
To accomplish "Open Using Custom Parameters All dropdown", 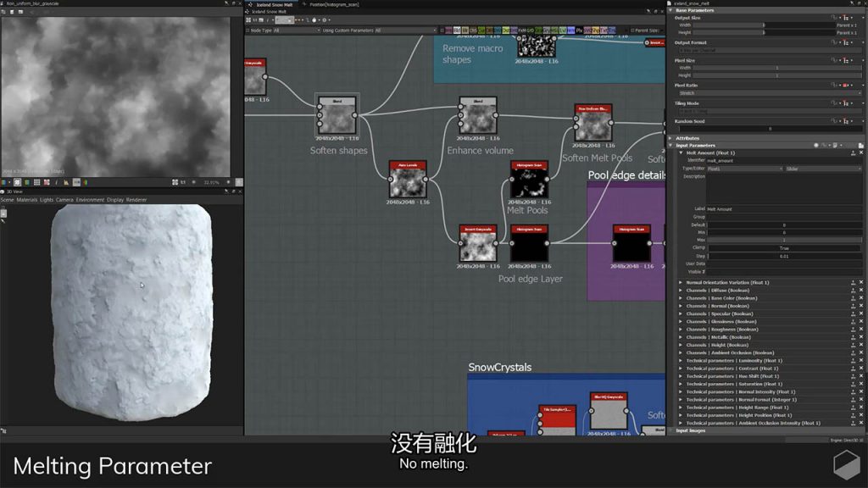I will pyautogui.click(x=406, y=30).
